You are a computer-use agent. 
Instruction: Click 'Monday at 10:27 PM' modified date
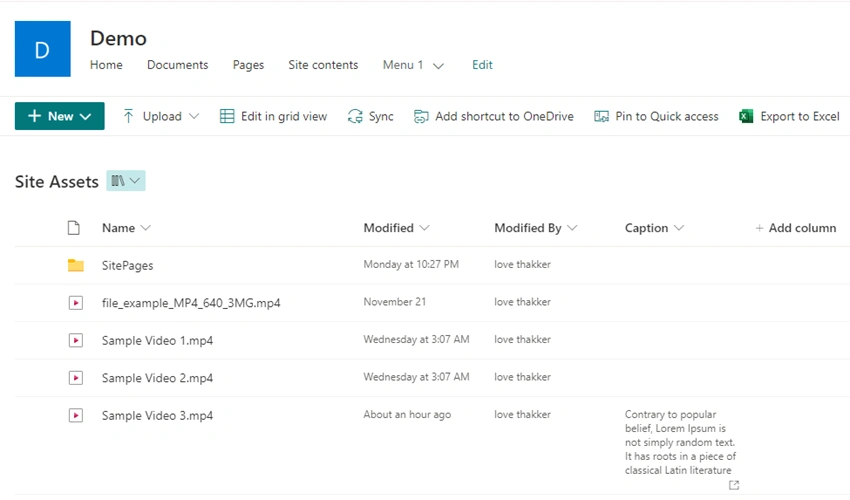[411, 264]
